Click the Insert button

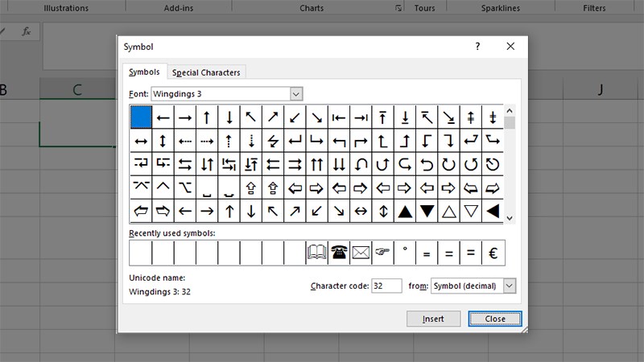pos(433,319)
